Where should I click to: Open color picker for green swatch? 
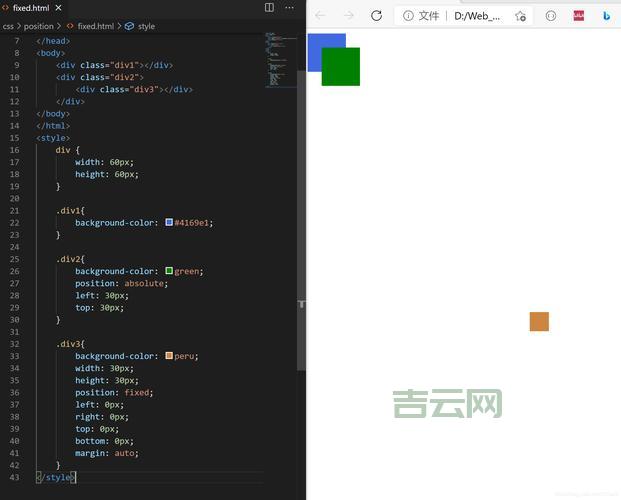click(169, 271)
